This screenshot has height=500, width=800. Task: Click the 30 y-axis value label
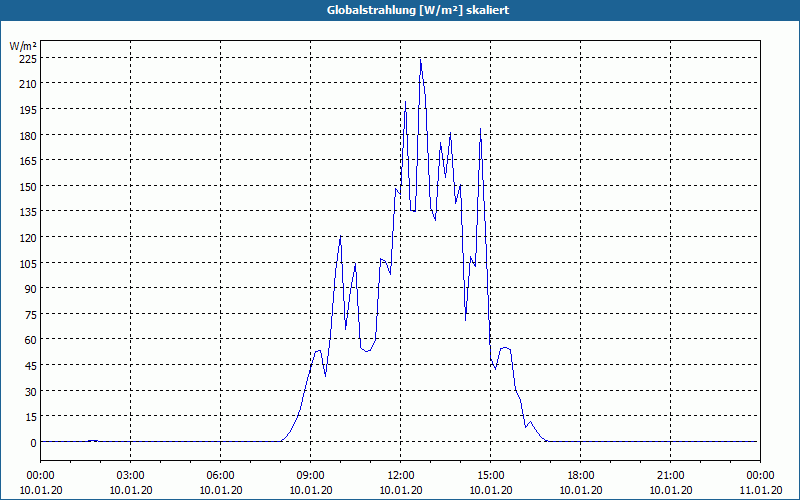[31, 392]
